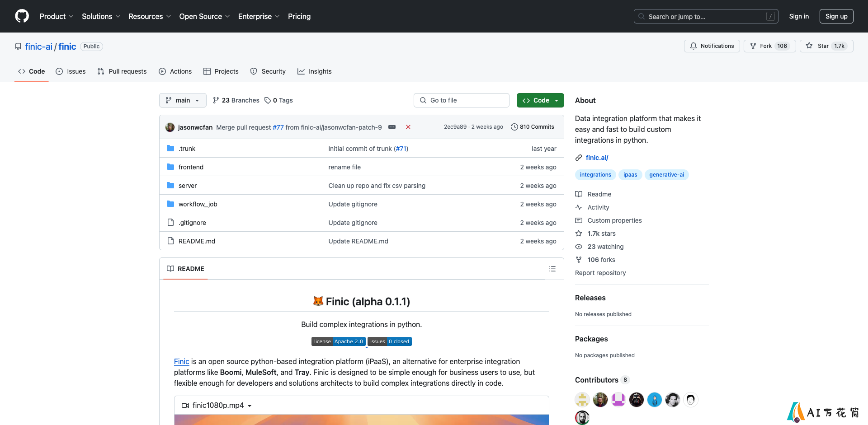Click the Sign in link

point(799,16)
